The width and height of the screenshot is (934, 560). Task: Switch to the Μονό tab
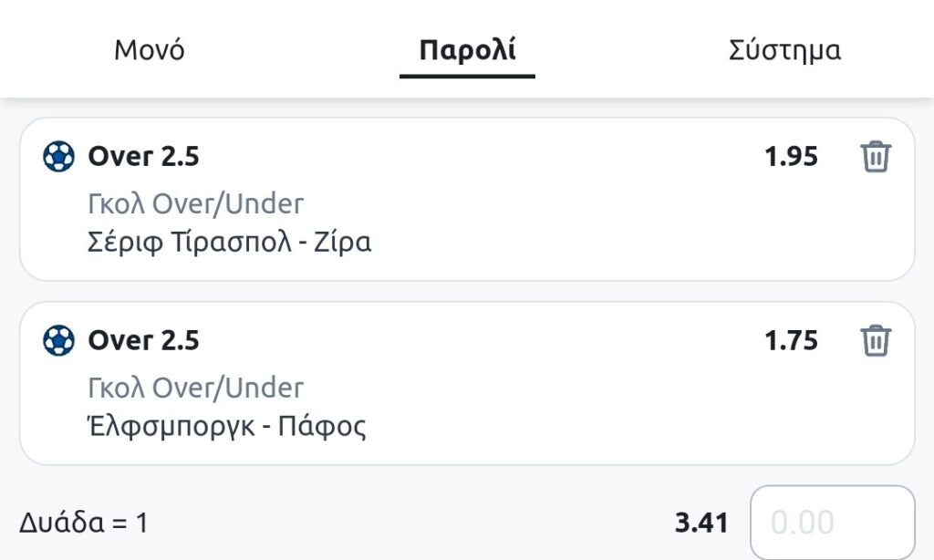pyautogui.click(x=149, y=50)
